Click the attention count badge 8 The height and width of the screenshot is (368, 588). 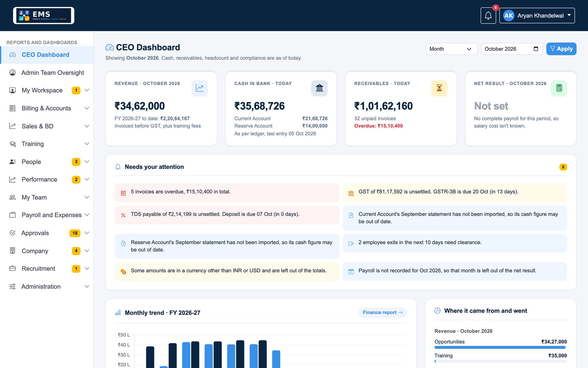pos(563,167)
